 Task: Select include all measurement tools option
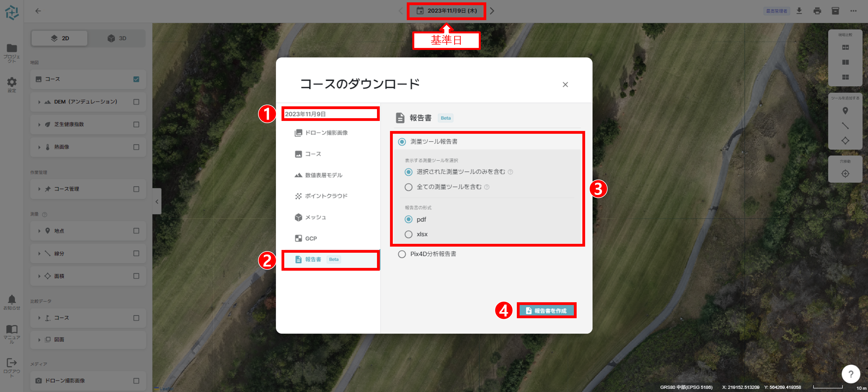[408, 187]
